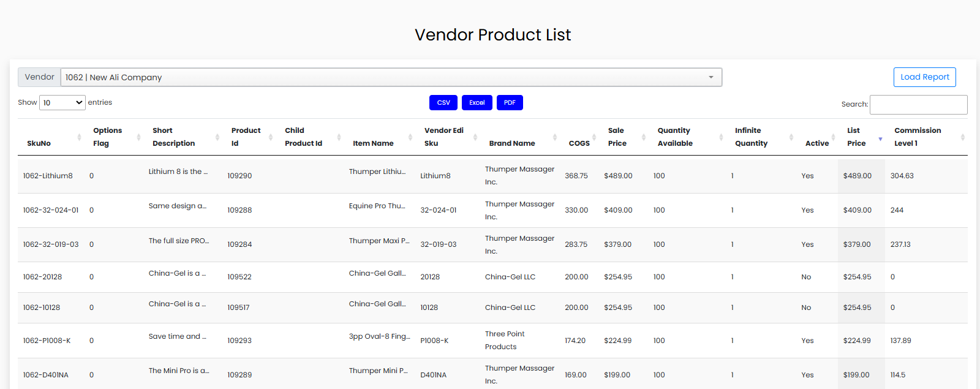Focus the Search input field
Viewport: 980px width, 389px height.
(918, 105)
